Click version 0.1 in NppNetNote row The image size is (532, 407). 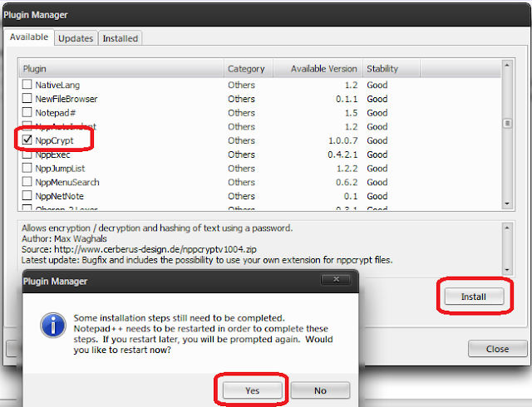pyautogui.click(x=351, y=196)
